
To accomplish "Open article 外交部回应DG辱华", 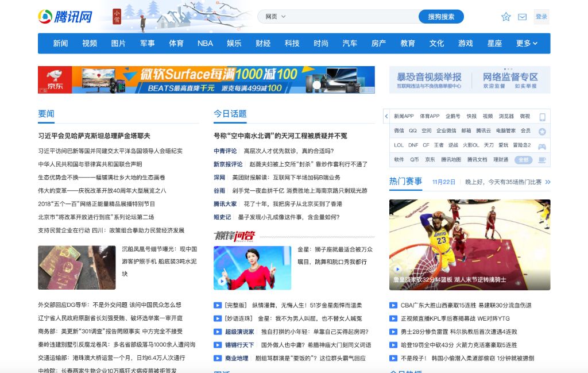I will point(110,305).
